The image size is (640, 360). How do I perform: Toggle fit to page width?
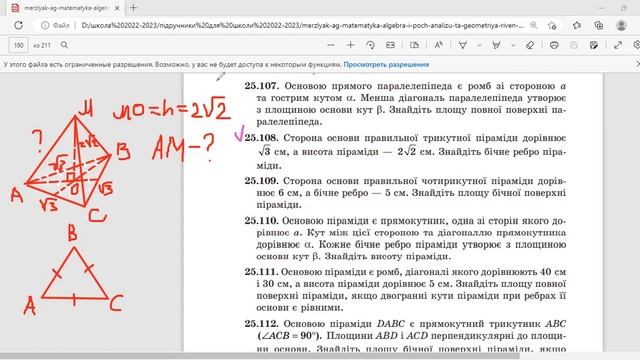390,45
